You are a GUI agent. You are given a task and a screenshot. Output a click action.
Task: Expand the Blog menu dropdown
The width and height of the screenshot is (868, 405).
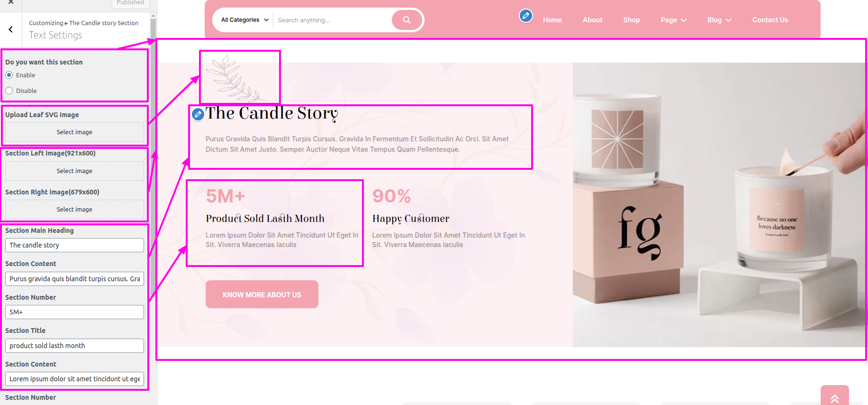[x=719, y=20]
